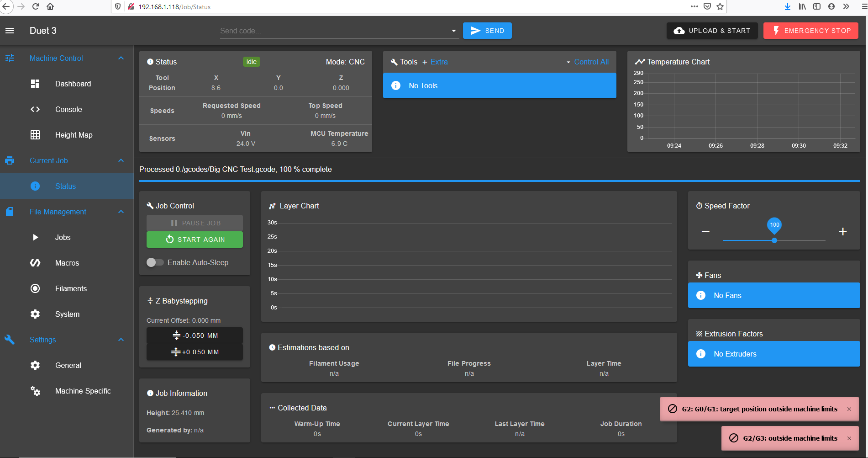Image resolution: width=868 pixels, height=458 pixels.
Task: Click Upload & Start button
Action: pyautogui.click(x=712, y=31)
